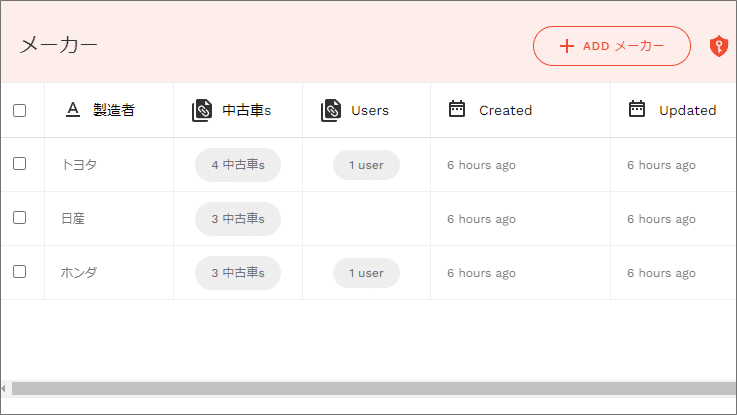Screen dimensions: 737x415
Task: Check the トヨタ row checkbox
Action: coord(19,164)
